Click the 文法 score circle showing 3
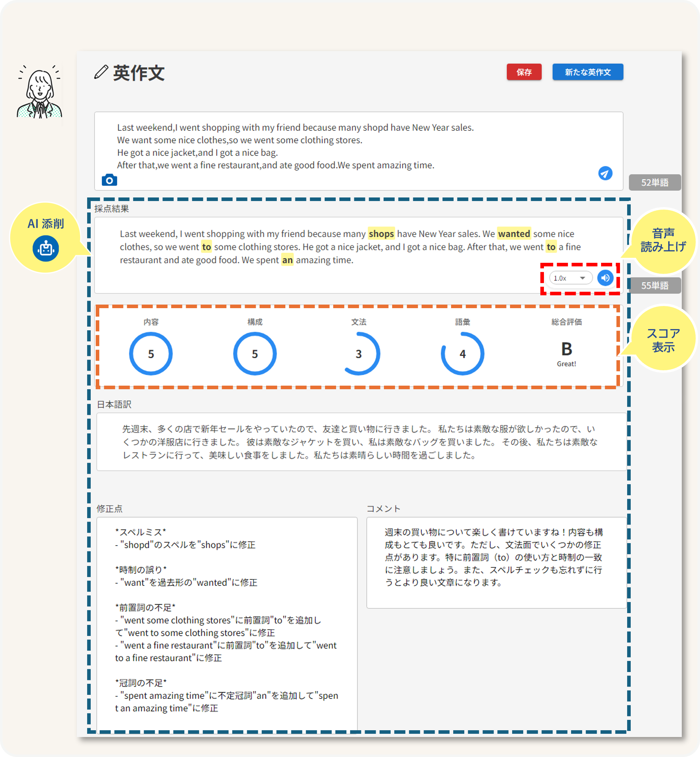This screenshot has width=700, height=757. point(359,354)
